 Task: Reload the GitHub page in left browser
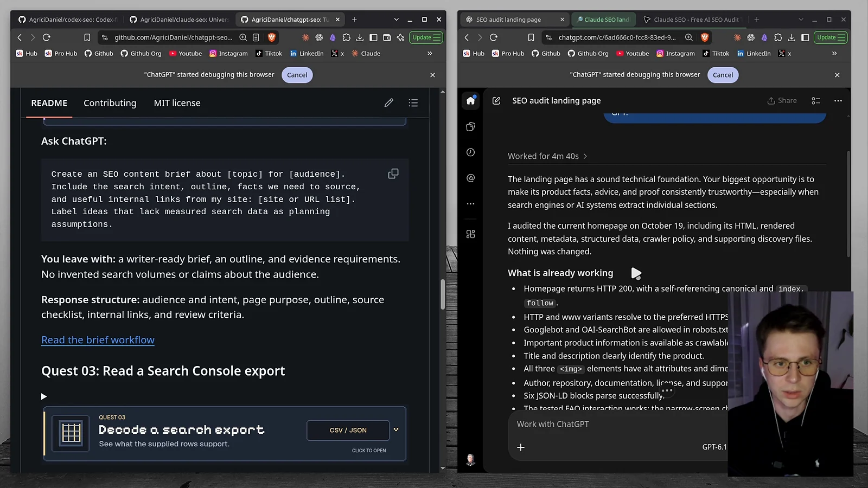point(47,37)
